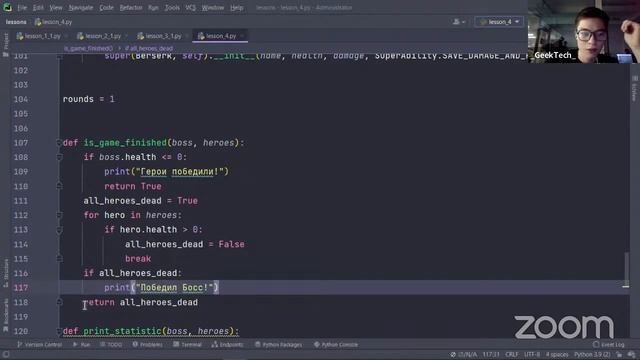Open the Structure tool window sidebar
The image size is (640, 360).
pyautogui.click(x=6, y=273)
